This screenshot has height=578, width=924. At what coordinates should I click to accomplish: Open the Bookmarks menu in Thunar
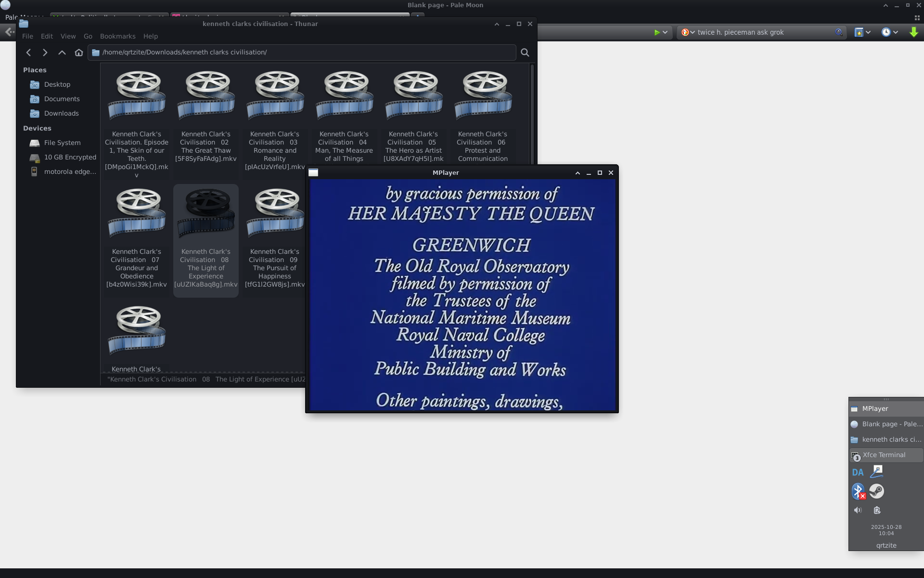point(117,36)
